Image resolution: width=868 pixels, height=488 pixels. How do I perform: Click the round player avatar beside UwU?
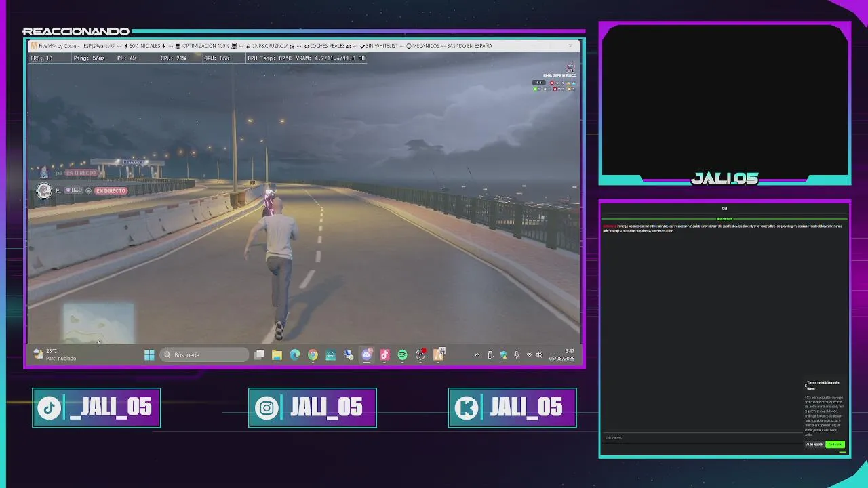click(x=44, y=190)
